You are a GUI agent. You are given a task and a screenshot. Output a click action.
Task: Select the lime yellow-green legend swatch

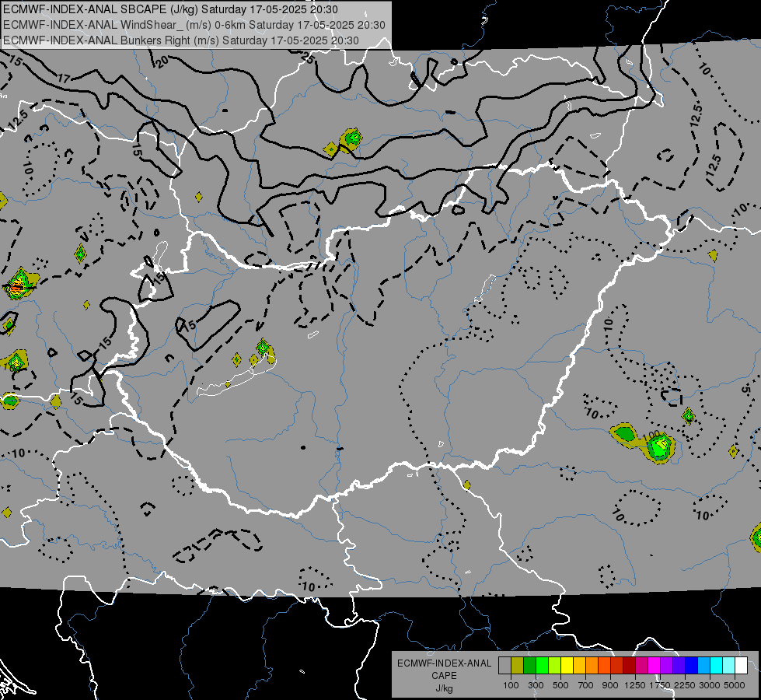pyautogui.click(x=555, y=666)
